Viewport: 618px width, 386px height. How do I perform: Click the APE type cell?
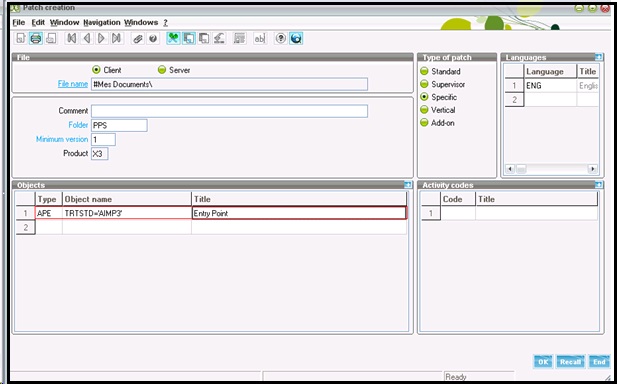coord(49,213)
